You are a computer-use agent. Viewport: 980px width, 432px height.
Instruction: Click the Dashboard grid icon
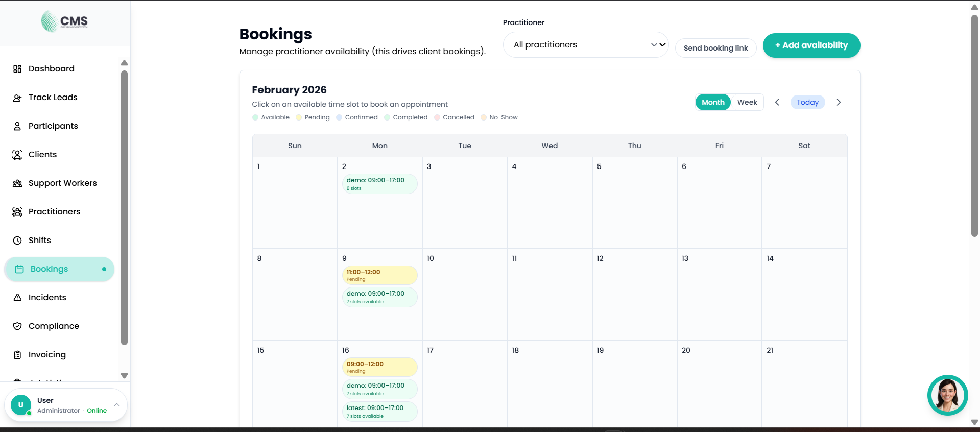(x=17, y=69)
